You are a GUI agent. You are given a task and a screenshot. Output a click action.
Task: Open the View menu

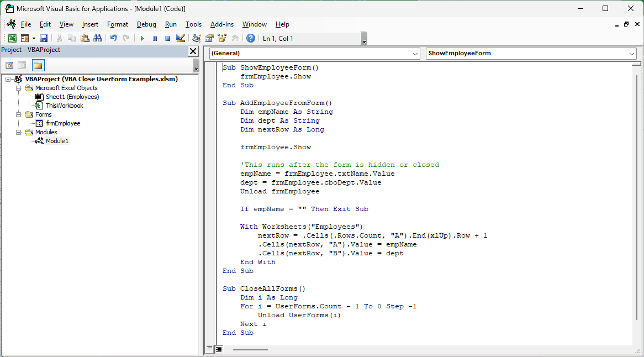click(x=66, y=24)
